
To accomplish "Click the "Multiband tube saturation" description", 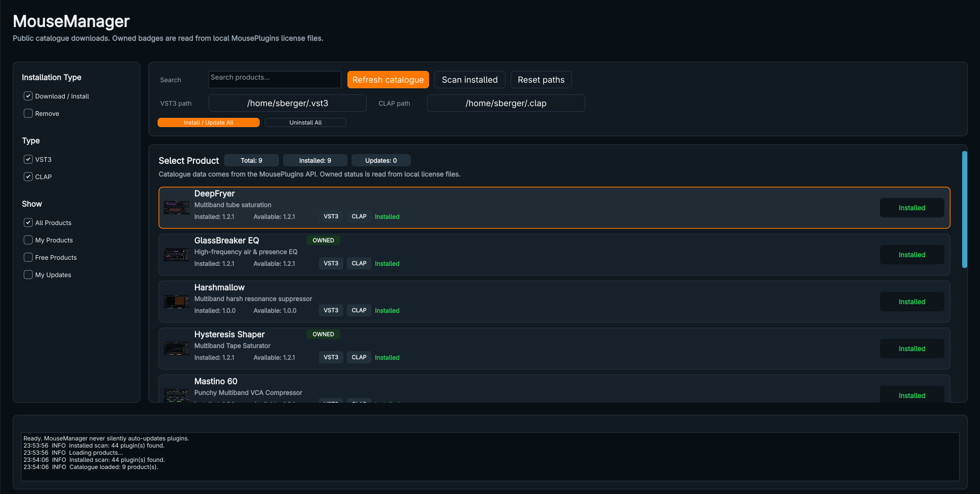I will [233, 205].
